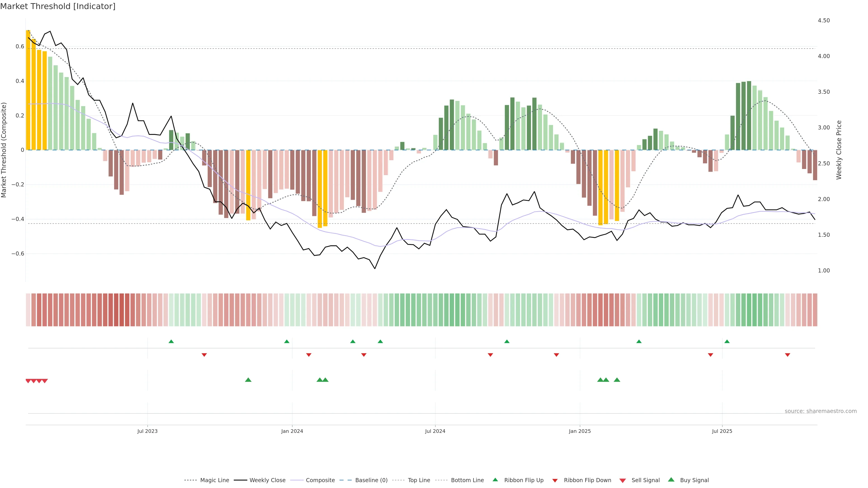Click the Jan 2025 x-axis label
The height and width of the screenshot is (488, 868).
coord(580,432)
